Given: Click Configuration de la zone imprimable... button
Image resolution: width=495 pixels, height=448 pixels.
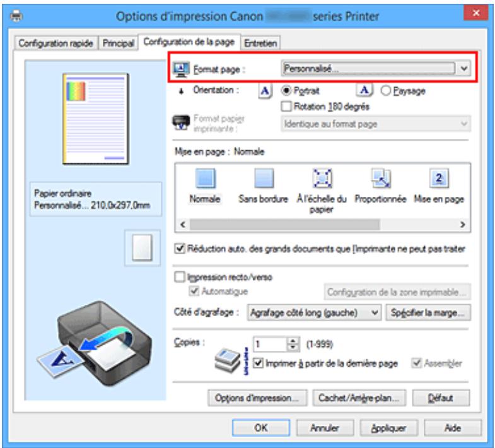Looking at the screenshot, I should (397, 292).
